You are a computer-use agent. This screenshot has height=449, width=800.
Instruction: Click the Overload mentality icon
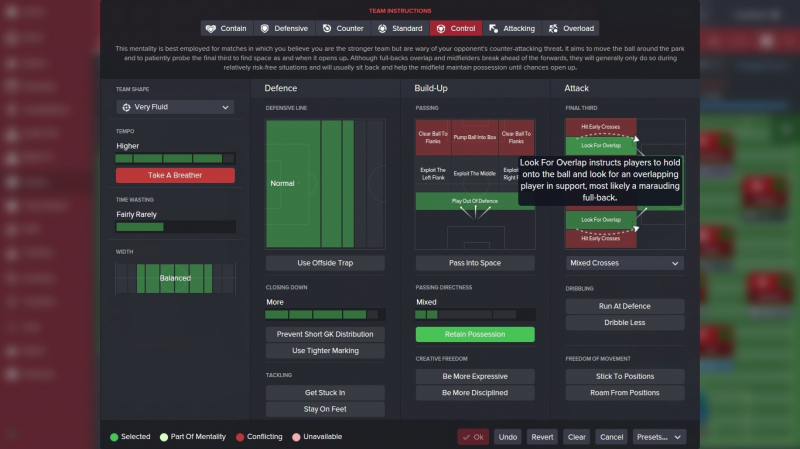(553, 29)
